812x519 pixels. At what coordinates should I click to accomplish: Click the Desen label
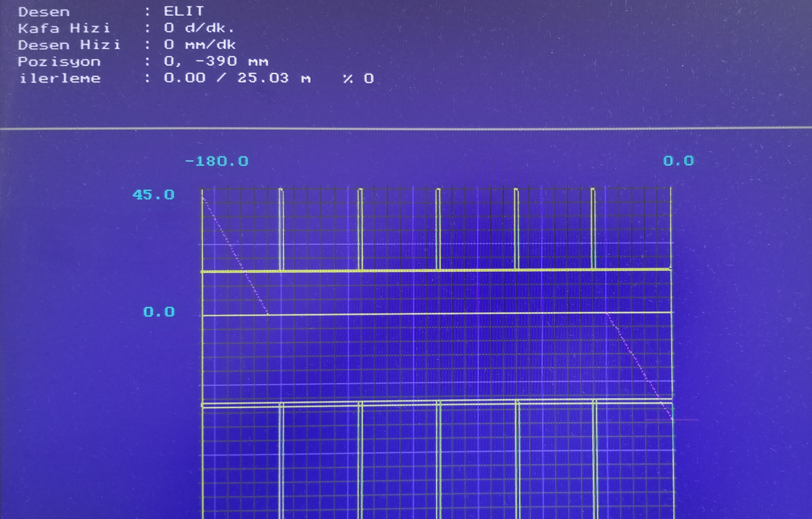click(44, 12)
